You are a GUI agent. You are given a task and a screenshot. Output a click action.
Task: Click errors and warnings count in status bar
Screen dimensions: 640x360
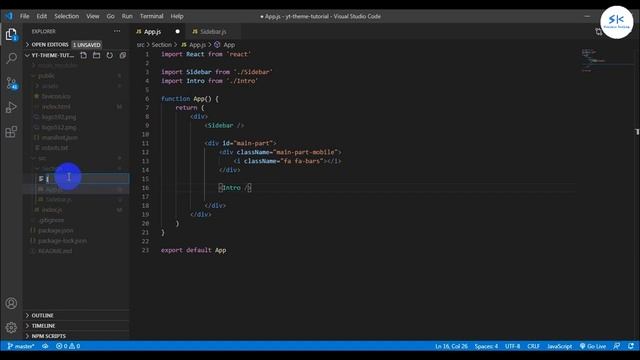tap(68, 346)
